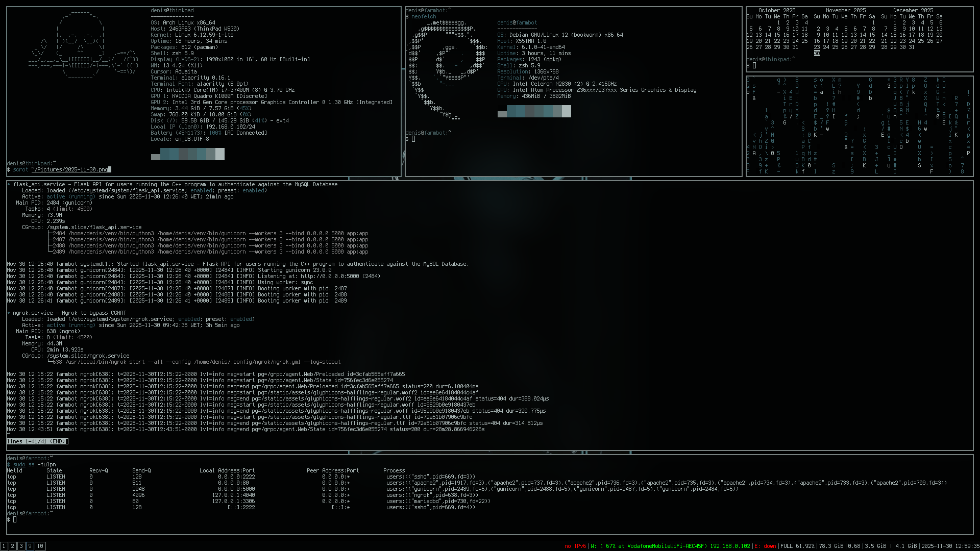Click the http://0.0.0.0:5000 gunicorn listening URL

click(x=329, y=276)
